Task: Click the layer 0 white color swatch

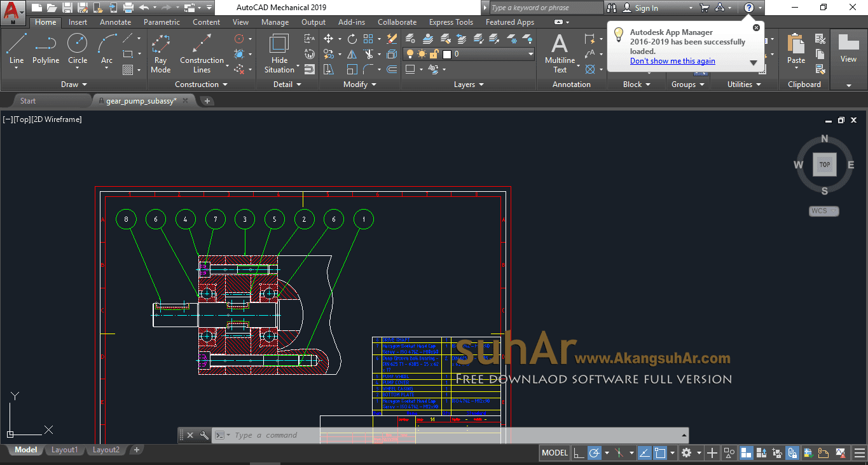Action: (447, 54)
